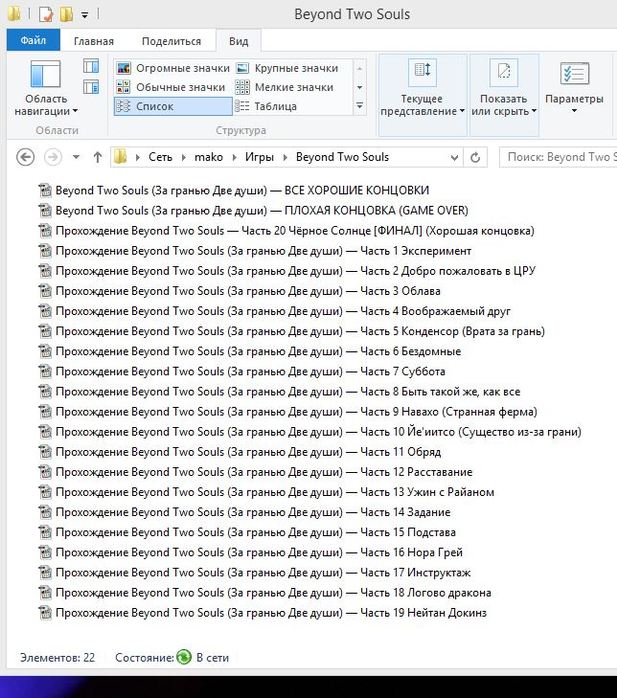Click the Forward navigation arrow
The width and height of the screenshot is (617, 698).
click(53, 157)
